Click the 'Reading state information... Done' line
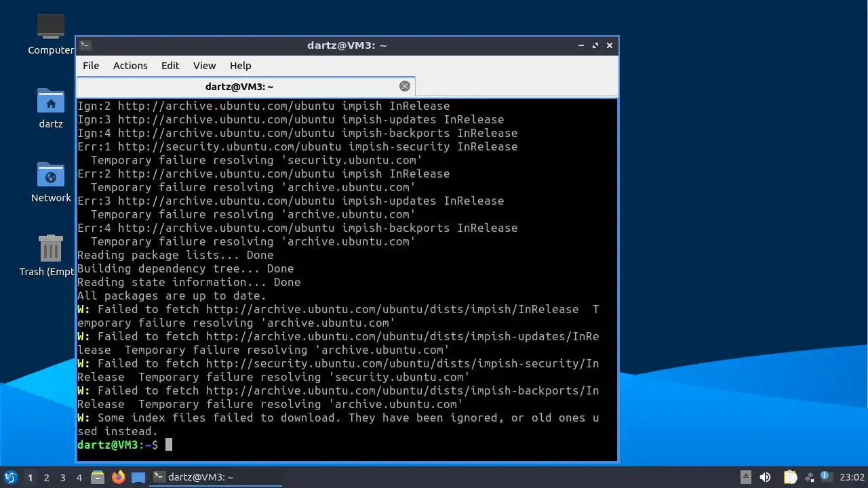Viewport: 868px width, 488px height. pos(189,282)
